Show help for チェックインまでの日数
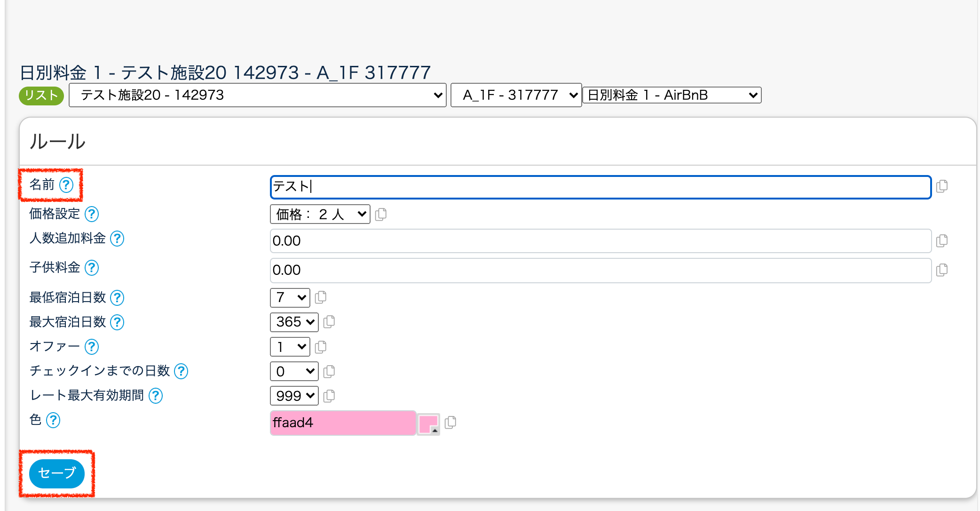The image size is (980, 511). coord(181,371)
